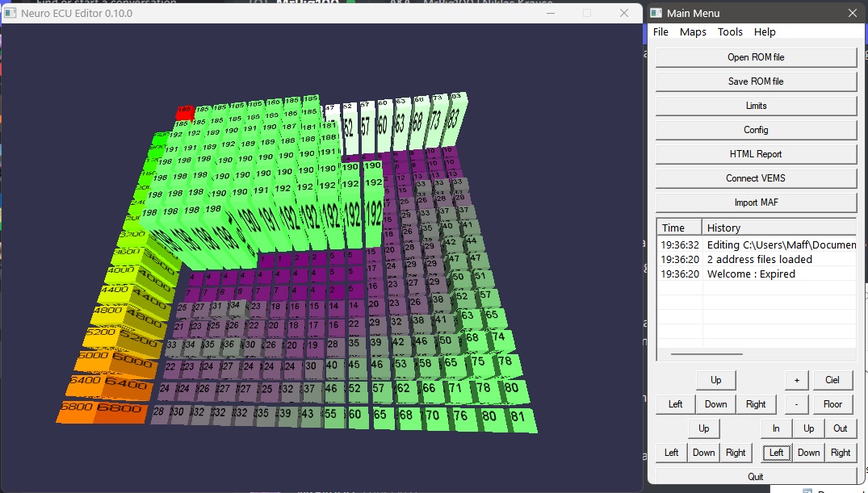Screen dimensions: 868x493
Task: Click Save ROM file
Action: click(757, 81)
